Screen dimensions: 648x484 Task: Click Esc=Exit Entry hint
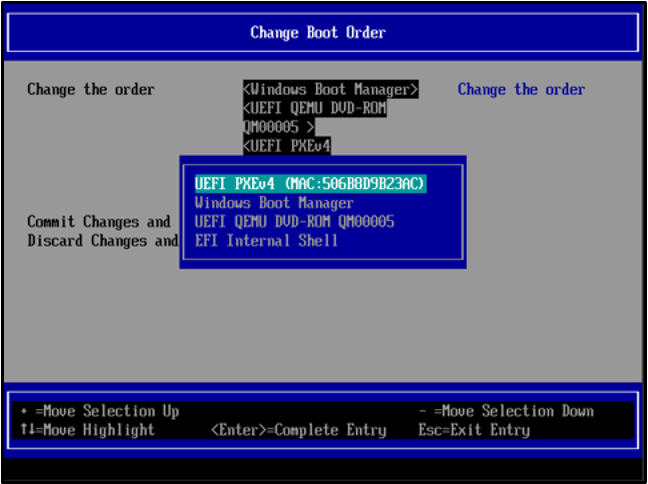point(474,430)
